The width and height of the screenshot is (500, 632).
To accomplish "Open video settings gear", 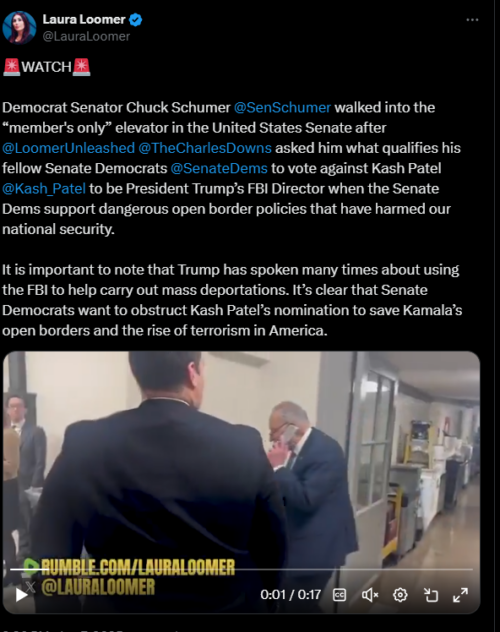I will [400, 595].
